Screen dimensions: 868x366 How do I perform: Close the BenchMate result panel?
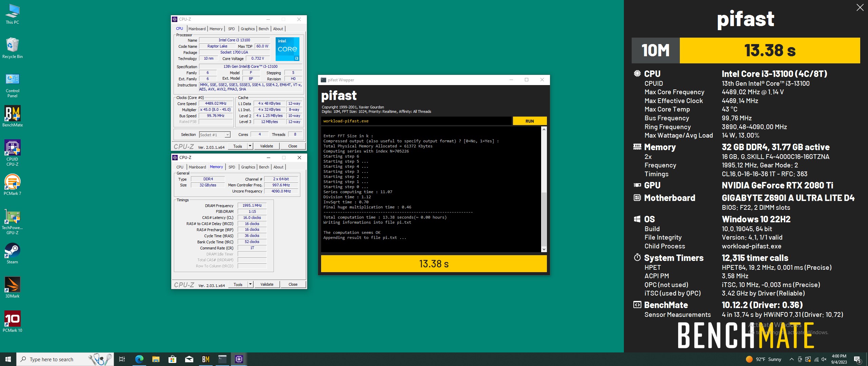[860, 7]
